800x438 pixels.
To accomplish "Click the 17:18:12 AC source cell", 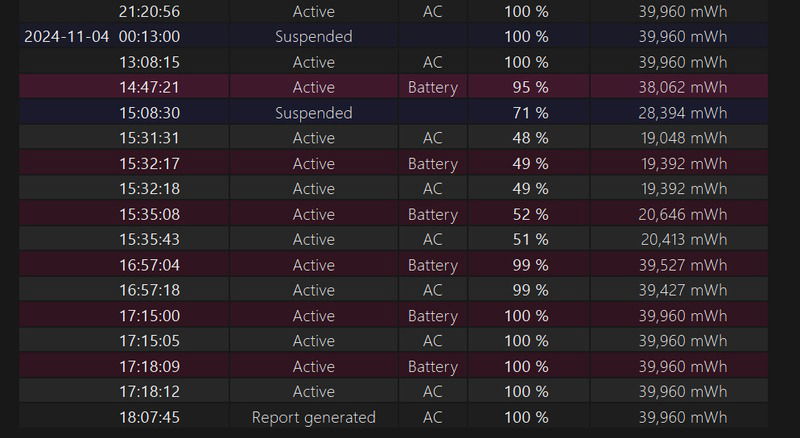I will click(x=433, y=392).
